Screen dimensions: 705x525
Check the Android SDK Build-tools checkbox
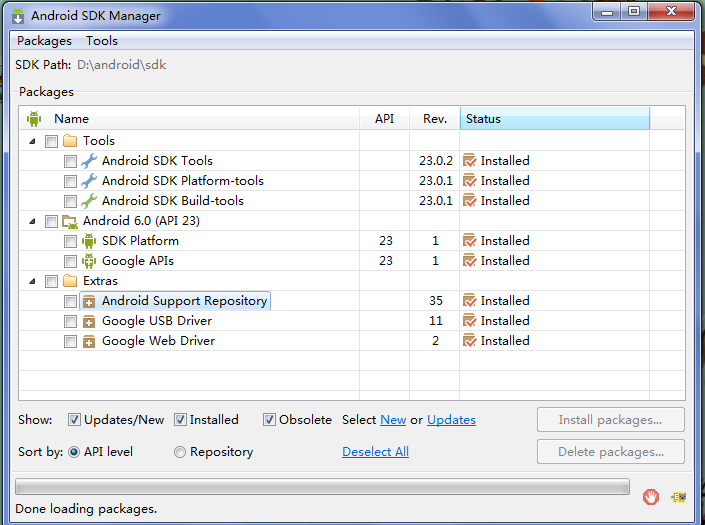pos(70,201)
